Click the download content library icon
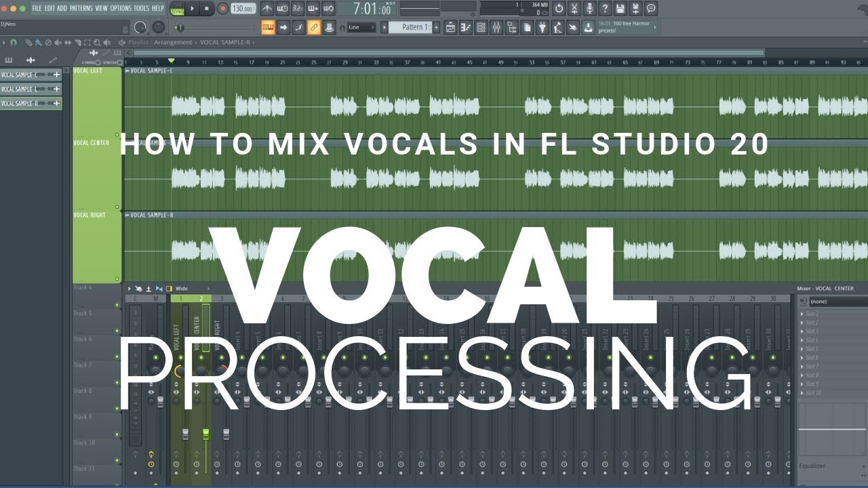868x488 pixels. click(588, 27)
